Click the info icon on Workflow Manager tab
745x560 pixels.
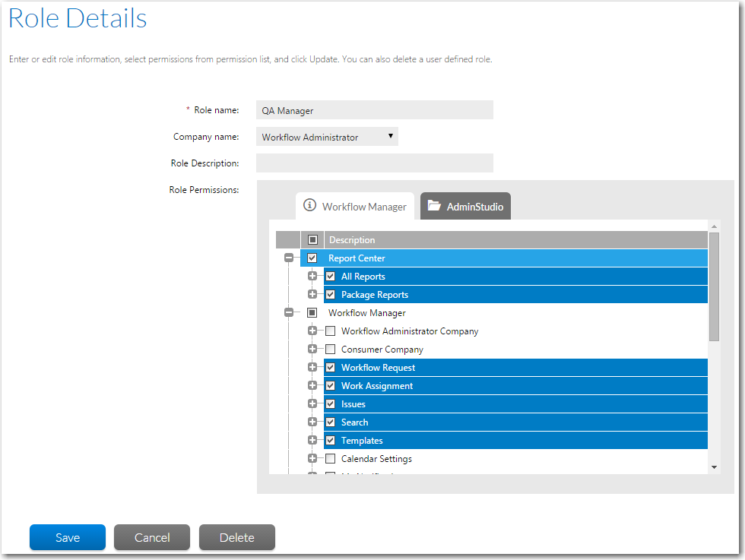309,205
